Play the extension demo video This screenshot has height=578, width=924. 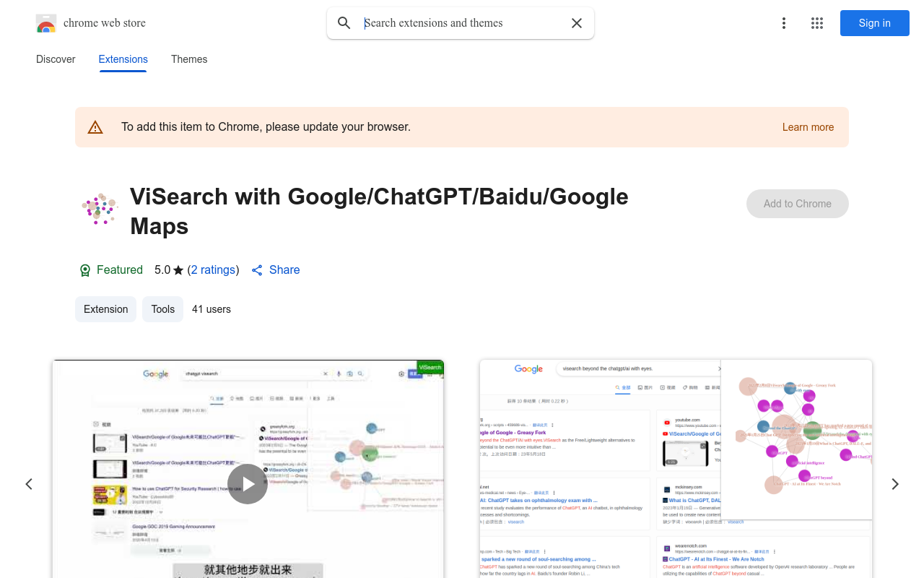(x=248, y=484)
